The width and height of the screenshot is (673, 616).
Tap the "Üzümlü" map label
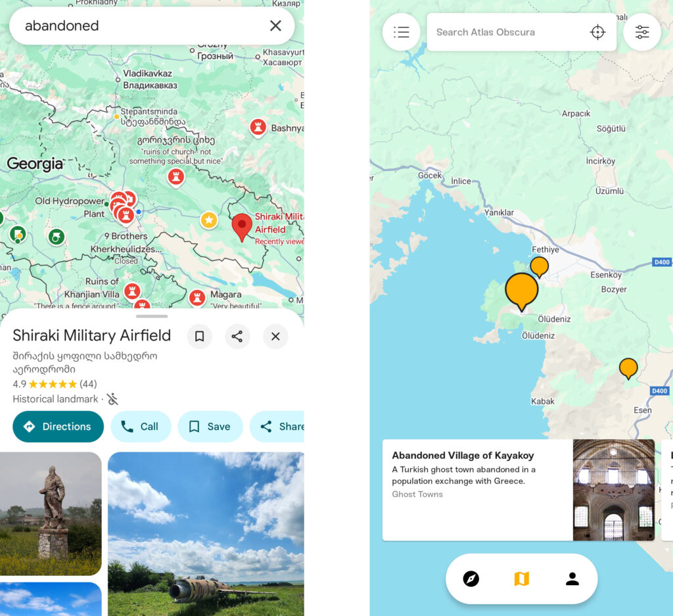point(609,191)
